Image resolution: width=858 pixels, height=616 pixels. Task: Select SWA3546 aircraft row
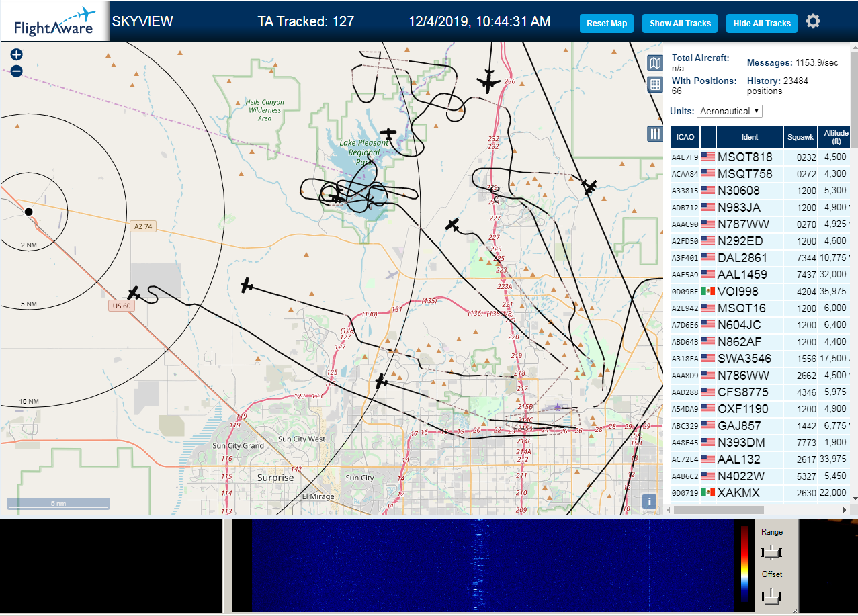tap(761, 358)
